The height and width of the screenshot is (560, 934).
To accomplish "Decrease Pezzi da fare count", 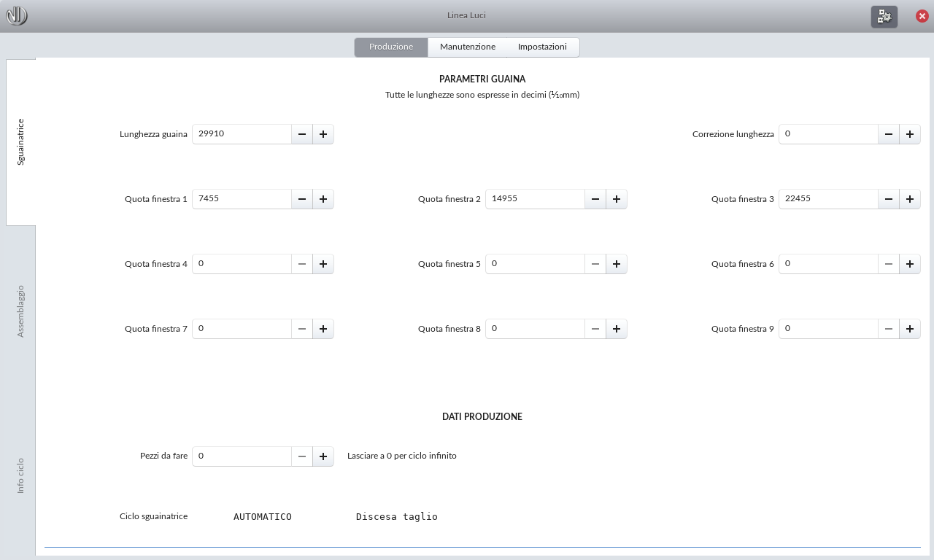I will [302, 456].
